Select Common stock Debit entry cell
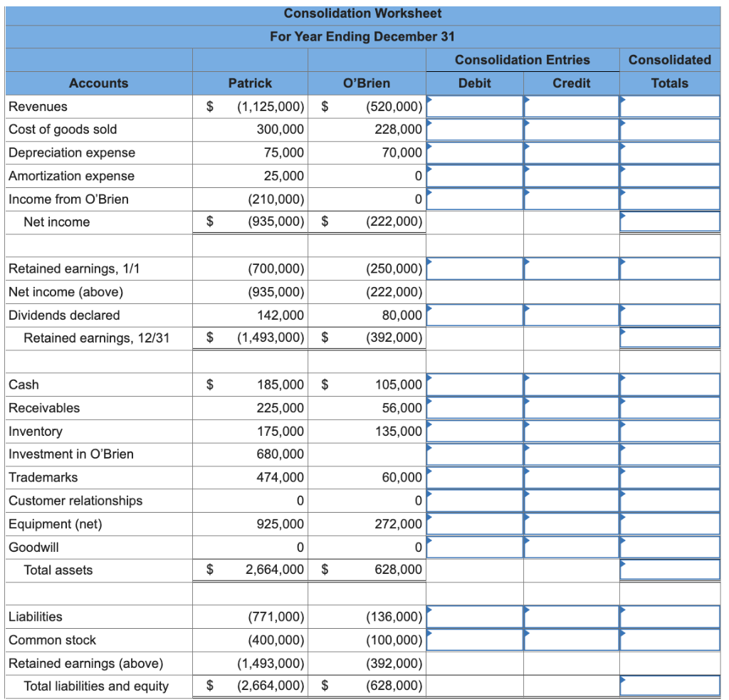This screenshot has height=700, width=729. [x=475, y=640]
